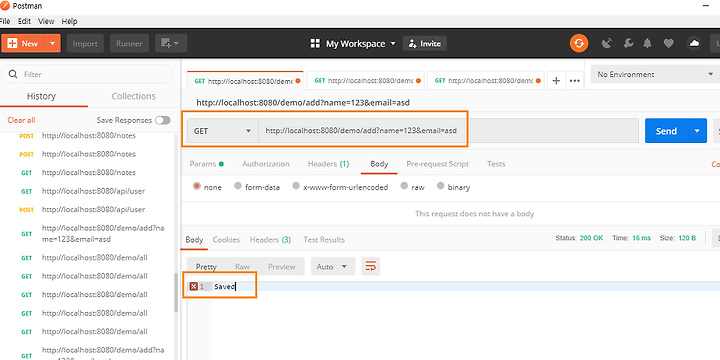Open the Pre-request Script tab
720x360 pixels.
tap(438, 163)
